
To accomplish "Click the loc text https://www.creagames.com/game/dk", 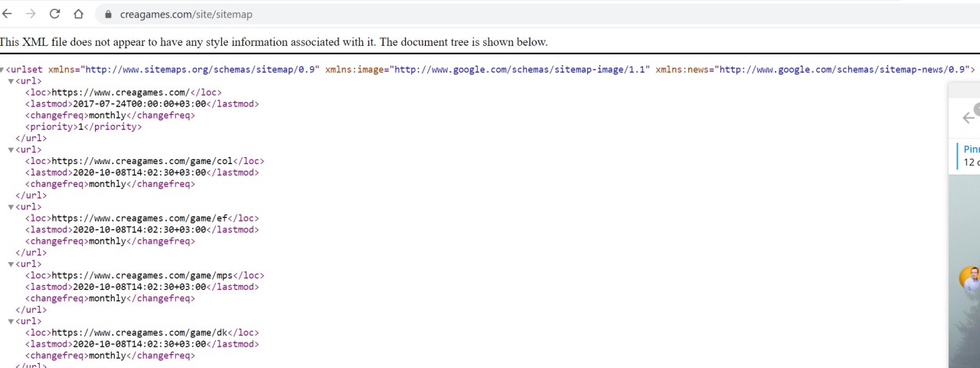I will 139,333.
